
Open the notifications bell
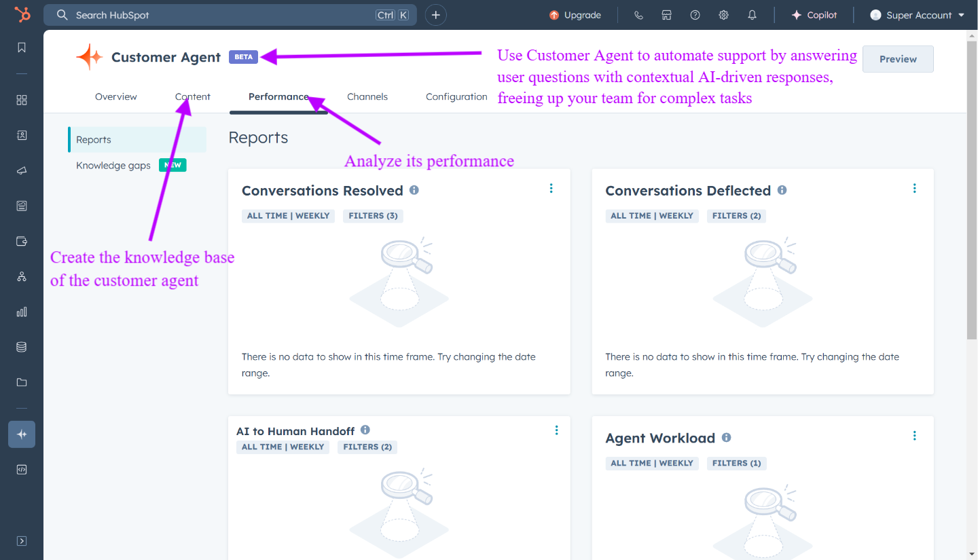[752, 14]
